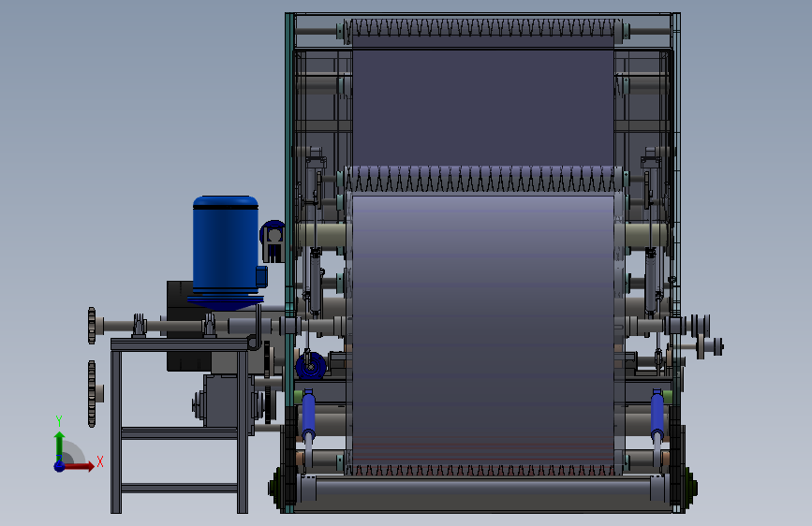This screenshot has height=526, width=812.
Task: Click the blue Z axis ball of the triad
Action: pos(60,466)
